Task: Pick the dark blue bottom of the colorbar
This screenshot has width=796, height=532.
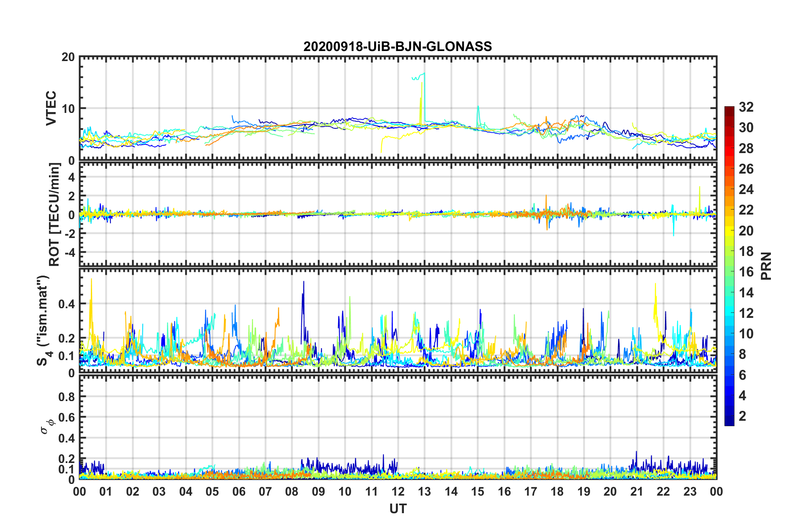Action: (729, 422)
